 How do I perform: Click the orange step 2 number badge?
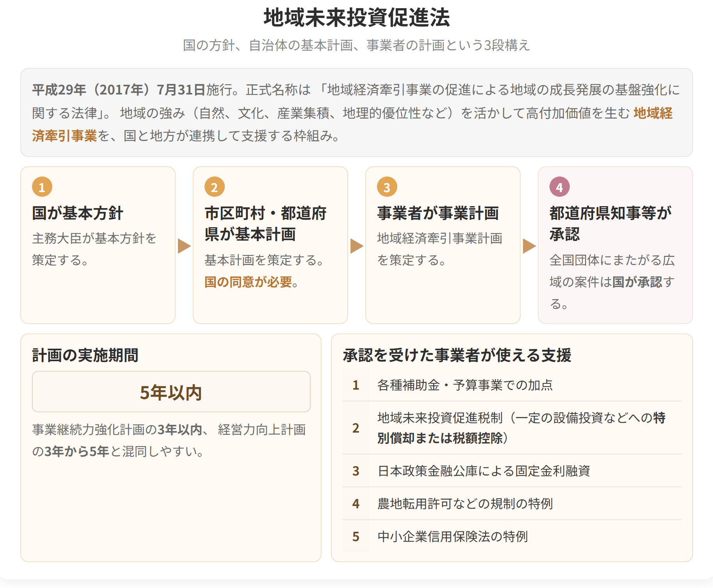tap(215, 187)
